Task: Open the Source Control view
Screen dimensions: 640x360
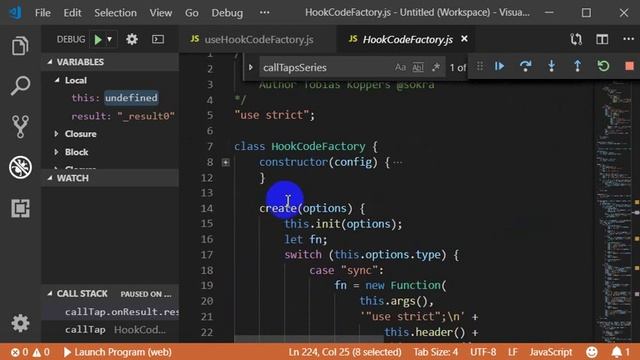Action: click(x=20, y=127)
